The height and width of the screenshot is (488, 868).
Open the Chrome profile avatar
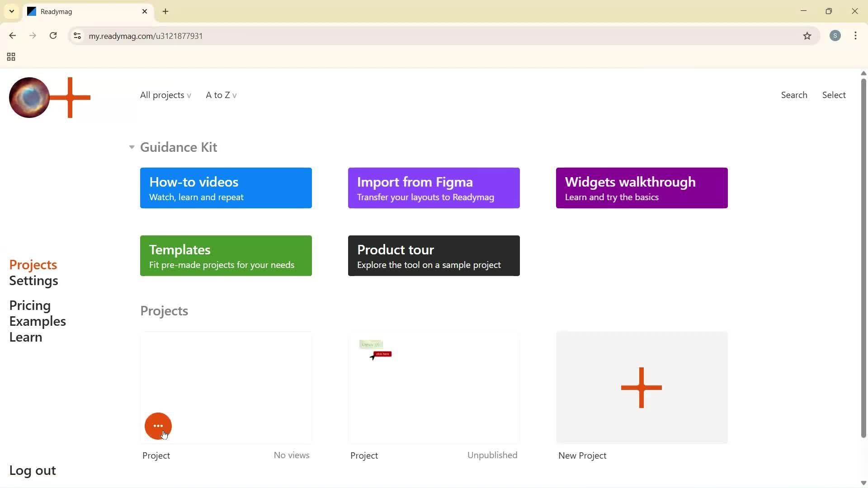pos(835,36)
